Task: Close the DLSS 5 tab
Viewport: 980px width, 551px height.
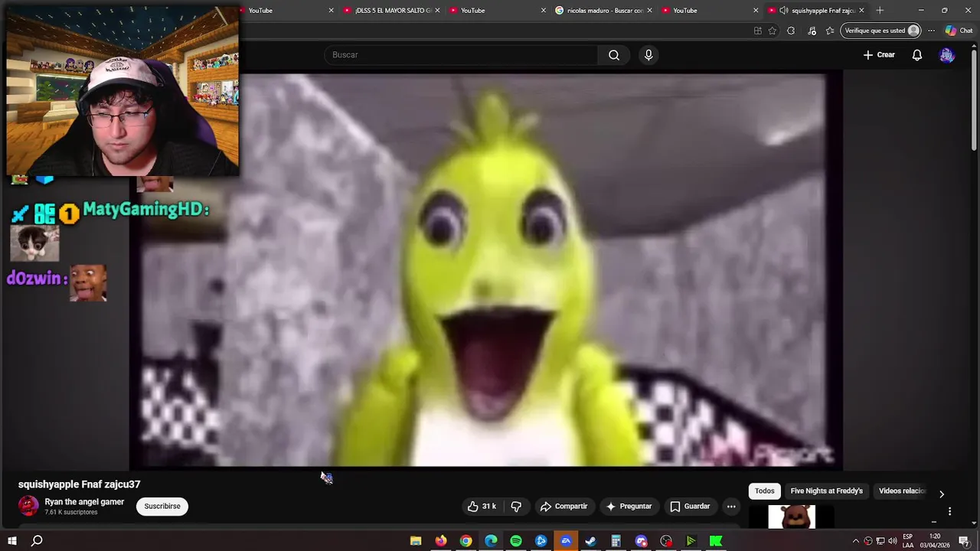Action: 437,11
